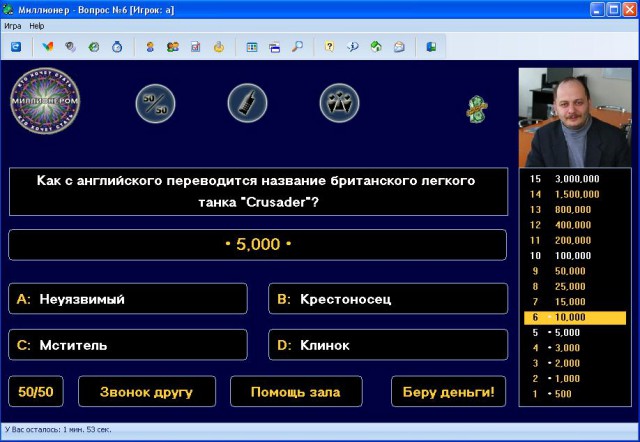Choose answer B: Крестоносец
The height and width of the screenshot is (442, 640).
[388, 299]
